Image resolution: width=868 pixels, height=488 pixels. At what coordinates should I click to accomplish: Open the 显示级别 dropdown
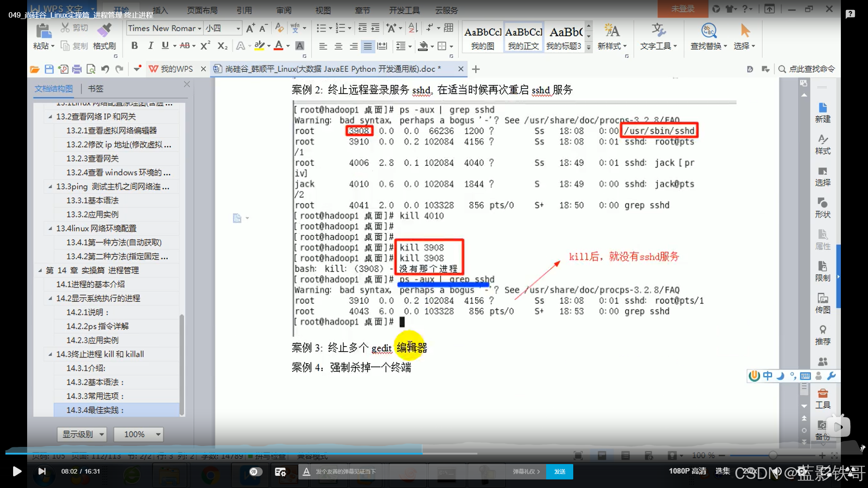click(x=82, y=434)
